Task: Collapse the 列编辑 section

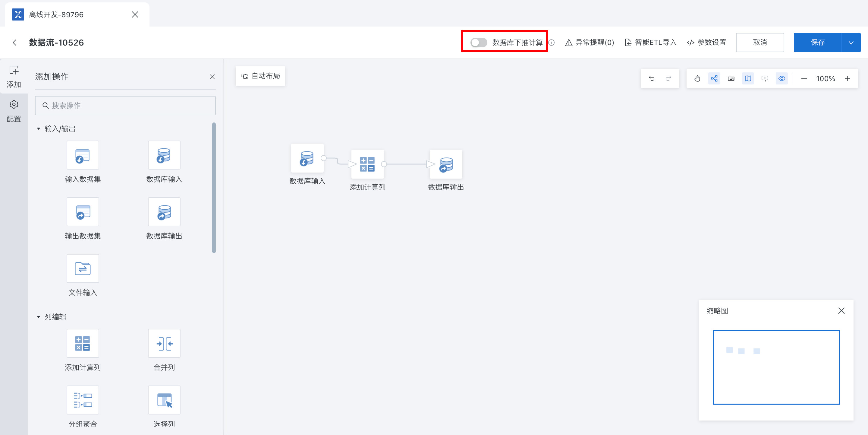Action: pyautogui.click(x=38, y=317)
